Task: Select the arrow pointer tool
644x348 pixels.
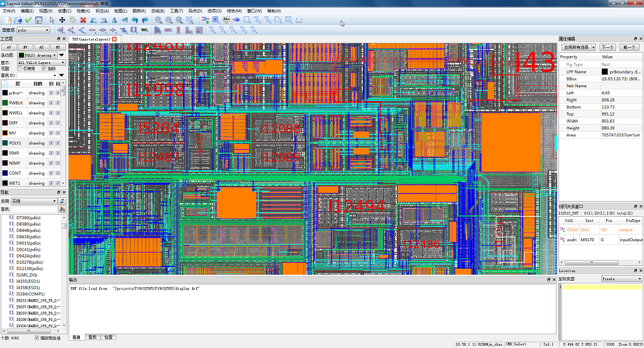Action: [52, 19]
